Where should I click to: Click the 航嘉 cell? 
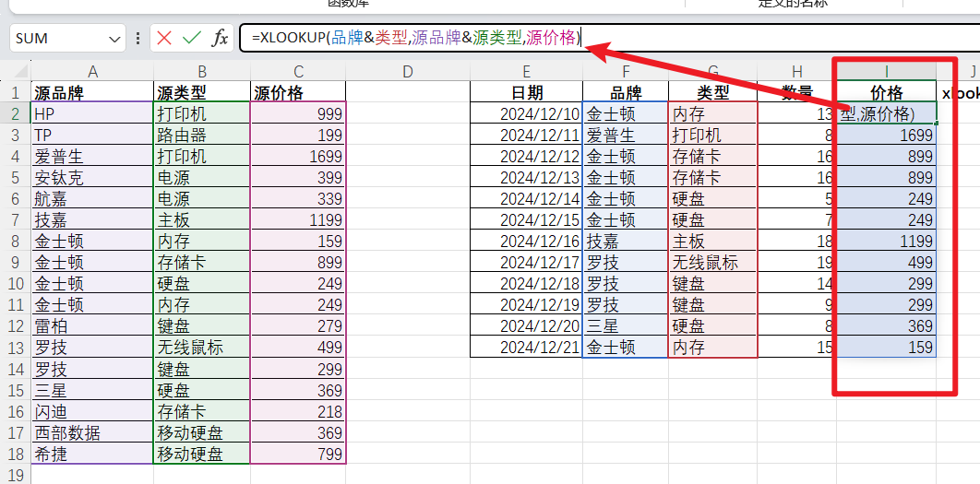tap(92, 198)
